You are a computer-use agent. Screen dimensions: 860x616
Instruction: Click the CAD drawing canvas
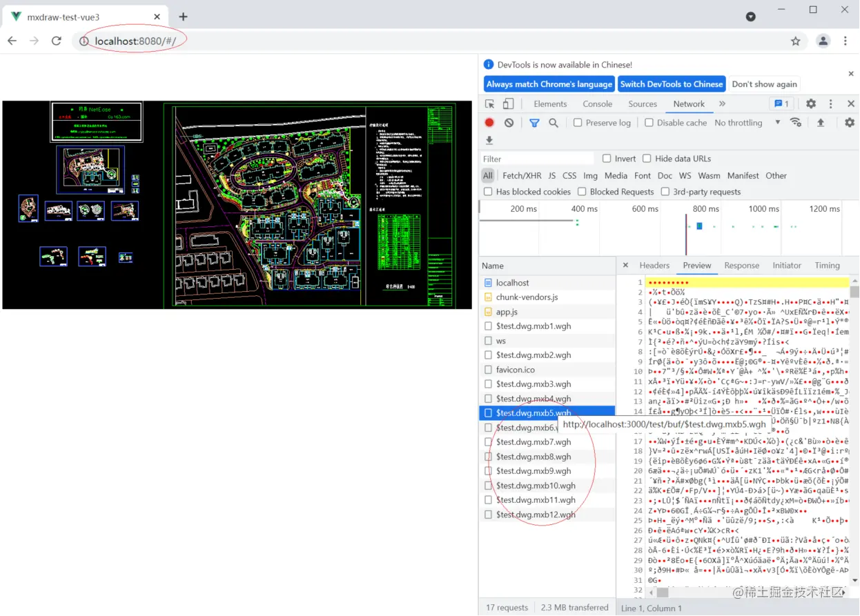pyautogui.click(x=237, y=205)
